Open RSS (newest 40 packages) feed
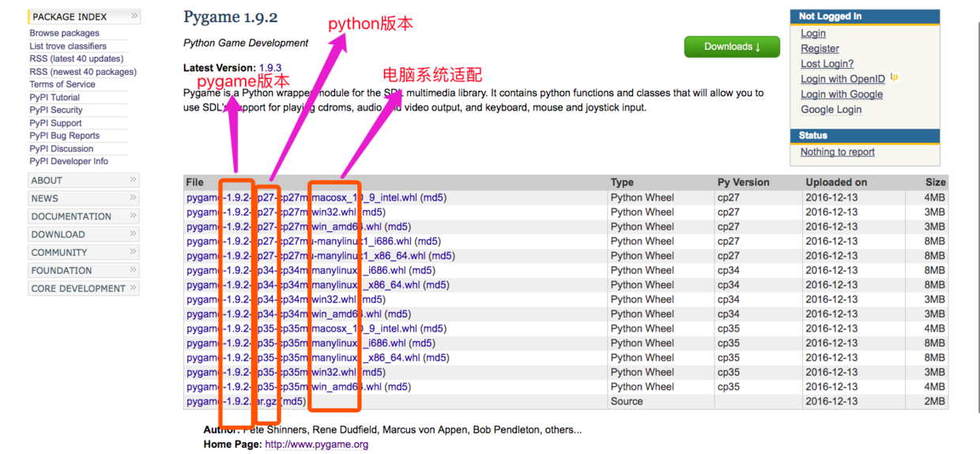Image resolution: width=980 pixels, height=454 pixels. click(x=83, y=71)
